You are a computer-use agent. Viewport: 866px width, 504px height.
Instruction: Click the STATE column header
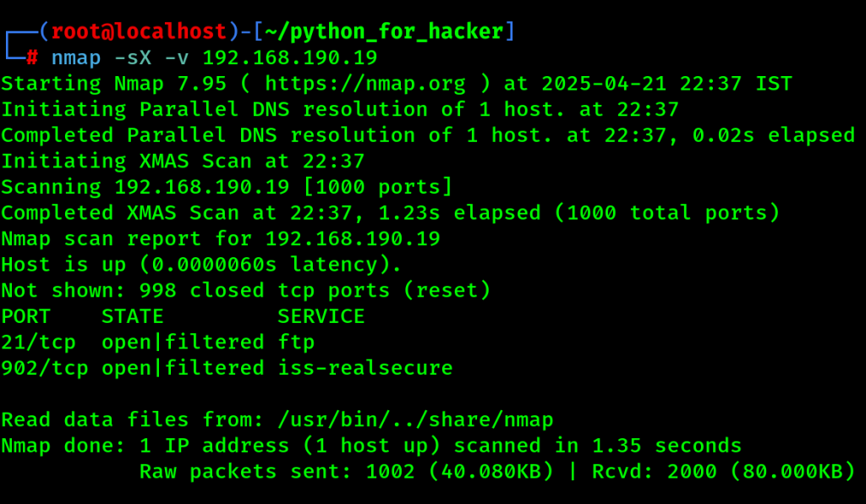tap(133, 316)
